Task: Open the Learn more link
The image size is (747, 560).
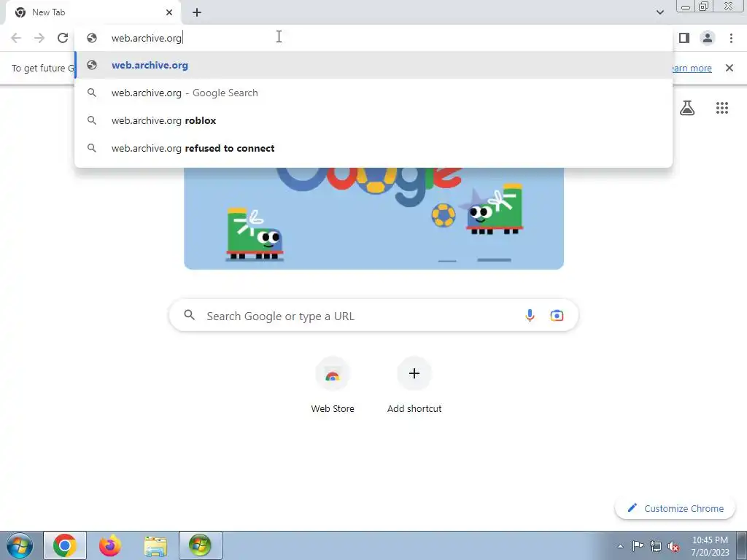Action: (692, 68)
